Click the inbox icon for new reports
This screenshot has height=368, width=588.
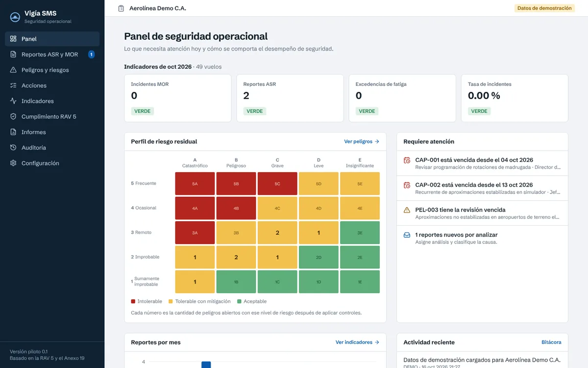pyautogui.click(x=407, y=235)
